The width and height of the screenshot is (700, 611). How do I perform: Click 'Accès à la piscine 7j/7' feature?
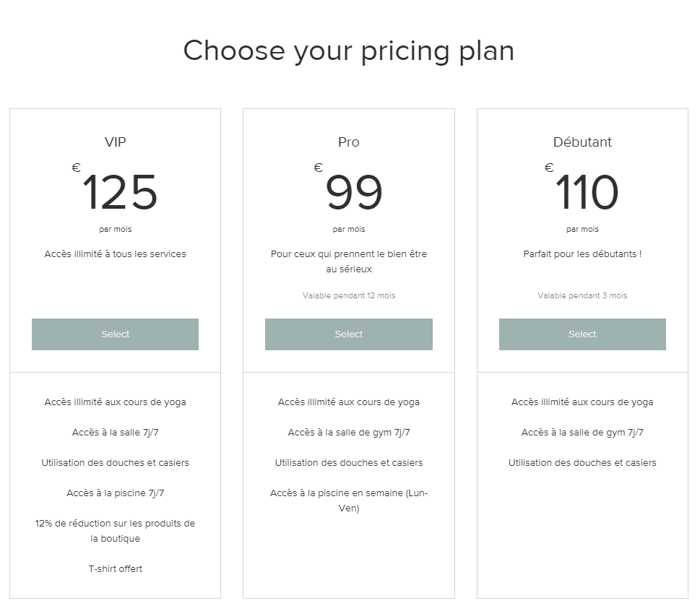tap(115, 493)
